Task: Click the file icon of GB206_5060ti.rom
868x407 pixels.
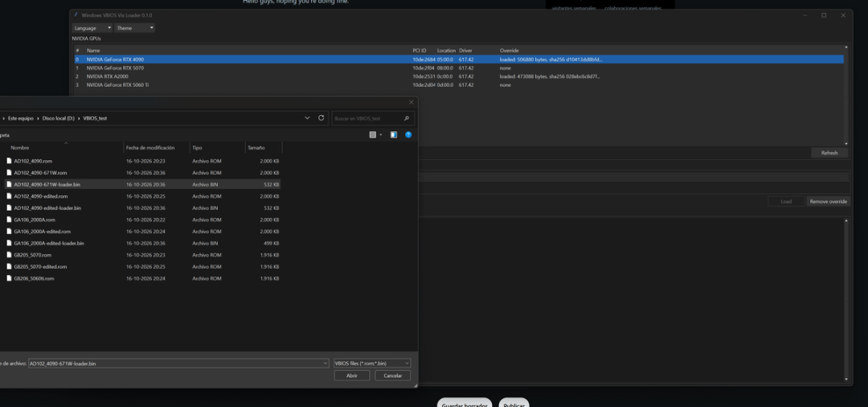Action: click(x=9, y=278)
